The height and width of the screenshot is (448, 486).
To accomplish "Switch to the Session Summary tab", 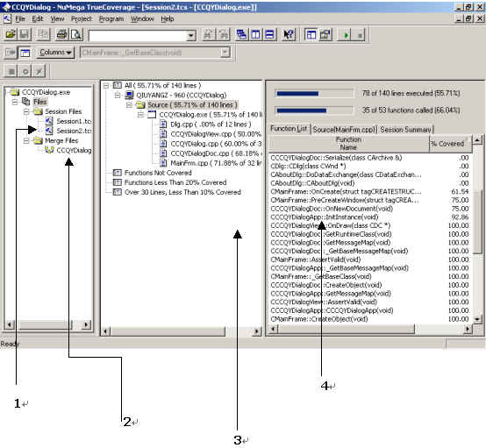I will [405, 130].
